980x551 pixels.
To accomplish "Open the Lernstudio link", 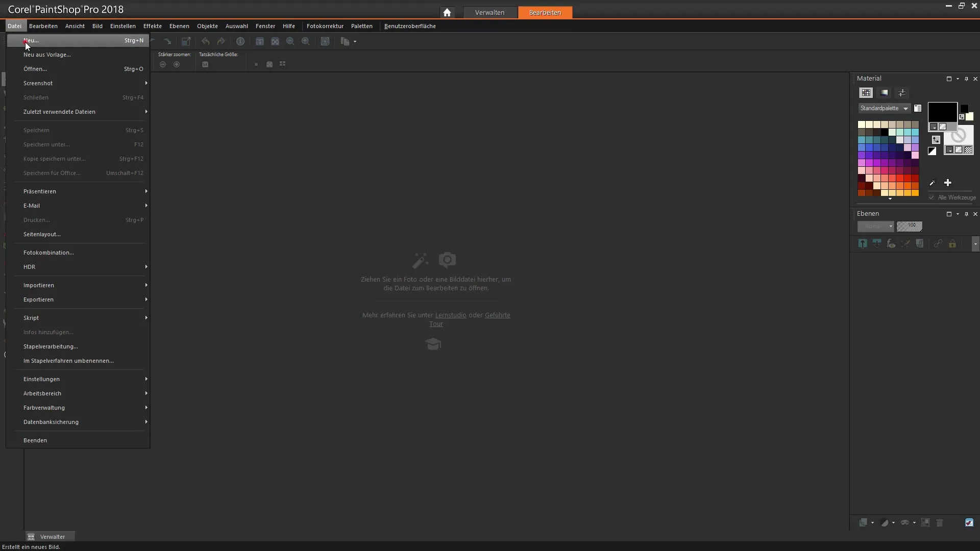I will [x=450, y=315].
